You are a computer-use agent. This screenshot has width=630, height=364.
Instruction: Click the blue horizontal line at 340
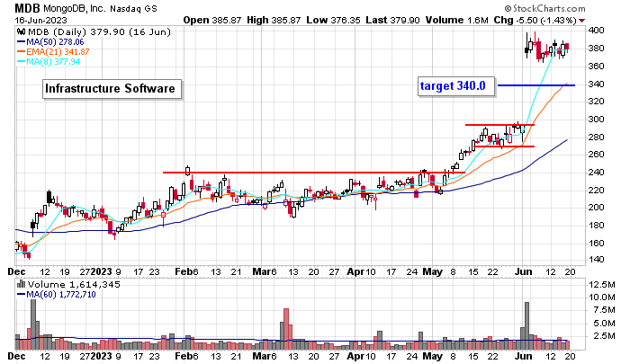click(x=536, y=85)
